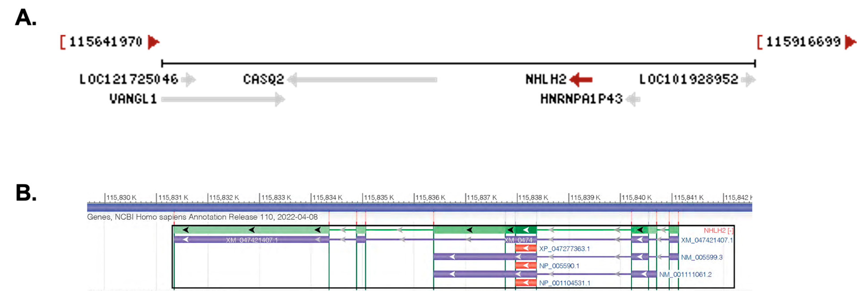The height and width of the screenshot is (299, 868).
Task: Click the blue sequence bar below ruler
Action: (x=419, y=207)
